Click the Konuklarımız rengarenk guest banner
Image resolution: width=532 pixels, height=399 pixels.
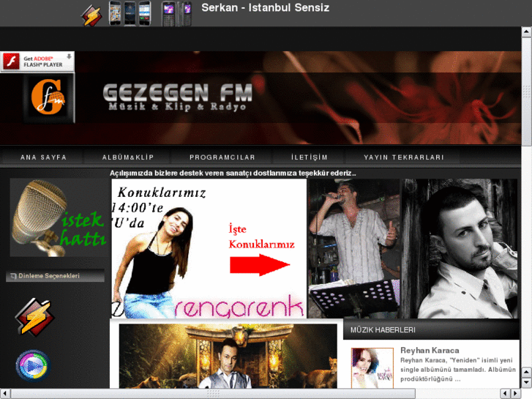209,249
